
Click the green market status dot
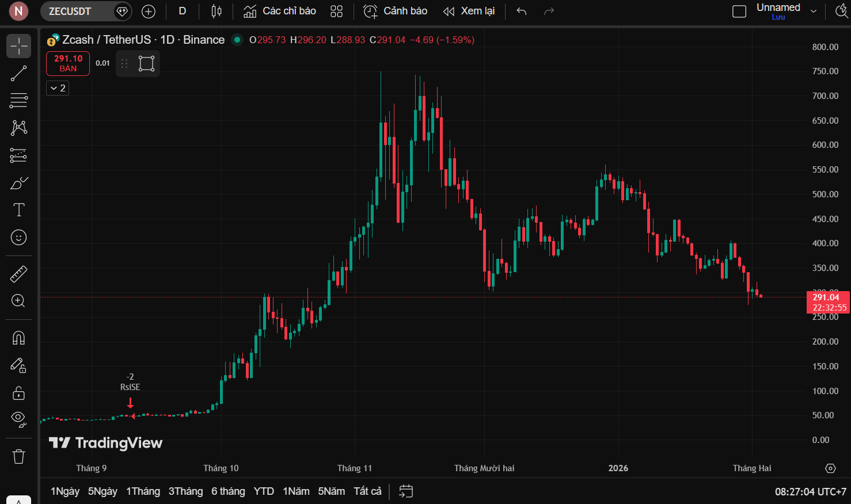[x=237, y=40]
